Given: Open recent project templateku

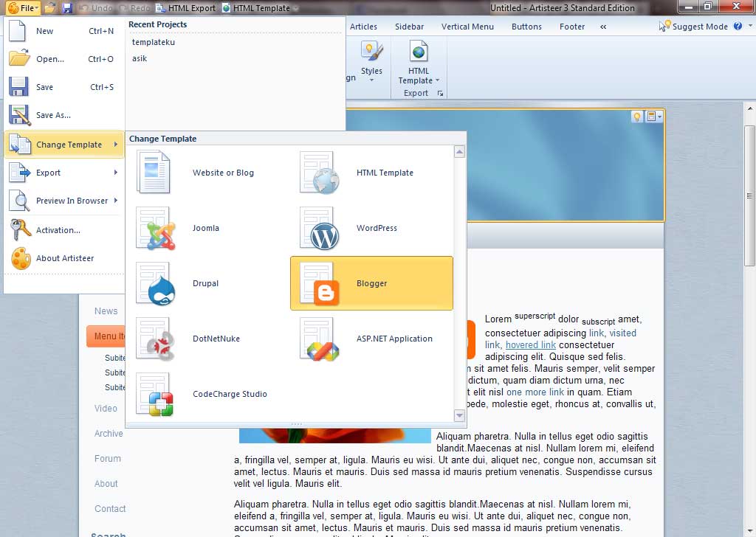Looking at the screenshot, I should pos(154,42).
